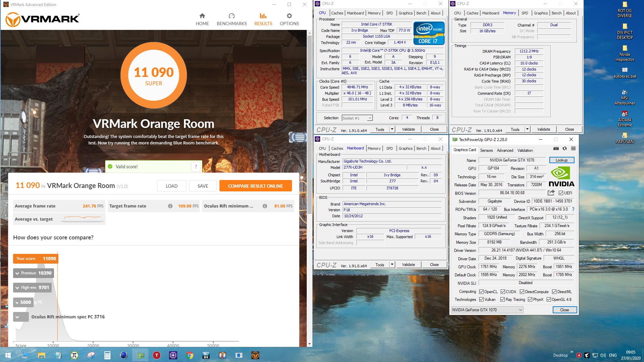Click VRMark vertical scrollbar down arrow

click(x=309, y=344)
